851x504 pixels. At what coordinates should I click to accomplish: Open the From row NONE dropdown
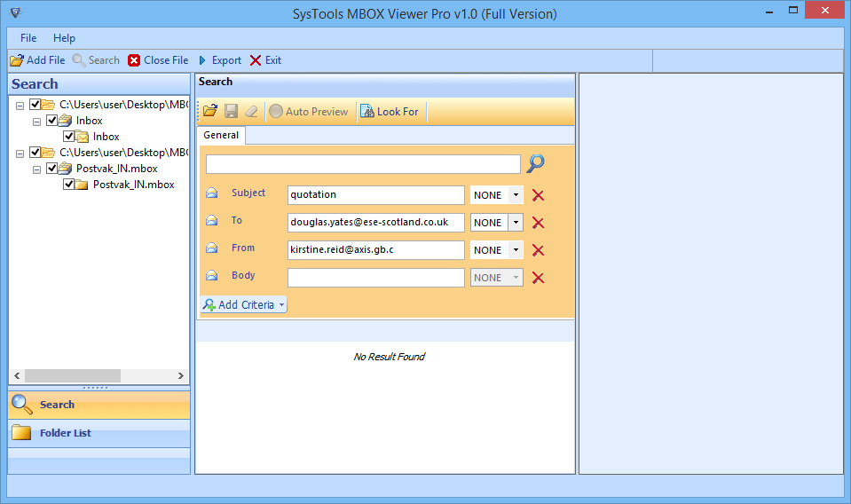click(x=516, y=250)
